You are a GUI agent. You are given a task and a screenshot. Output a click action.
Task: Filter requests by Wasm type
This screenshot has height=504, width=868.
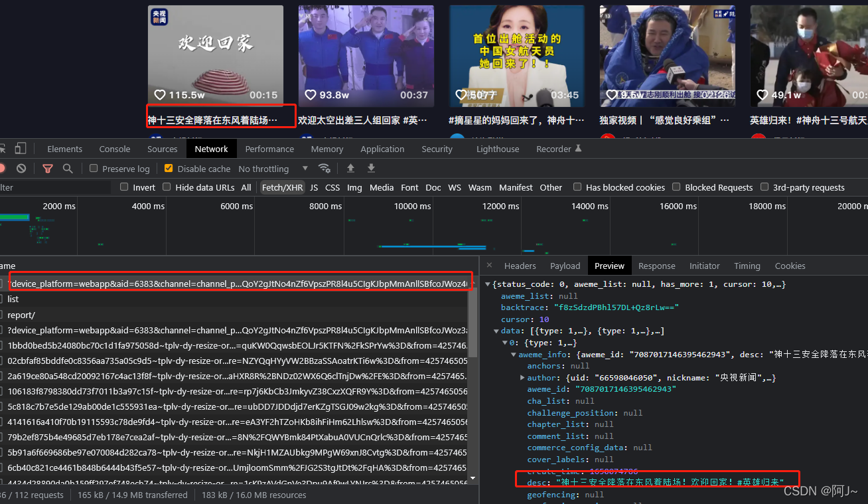[480, 187]
